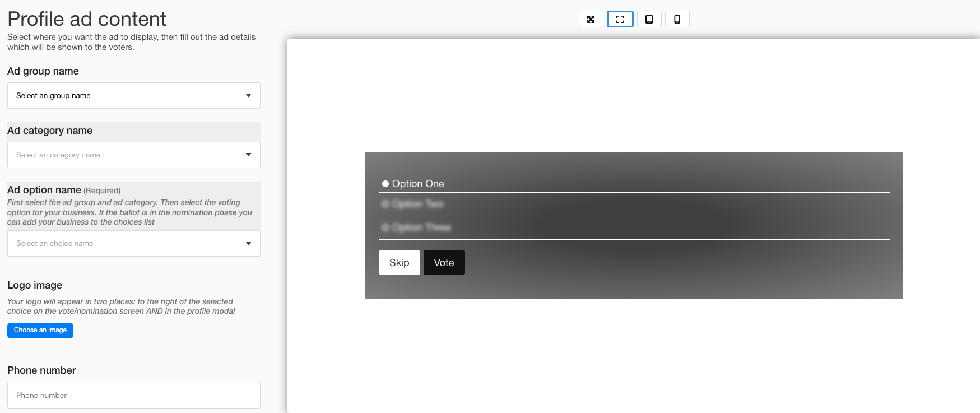980x413 pixels.
Task: Select the expand-frame desktop preview icon
Action: point(620,19)
